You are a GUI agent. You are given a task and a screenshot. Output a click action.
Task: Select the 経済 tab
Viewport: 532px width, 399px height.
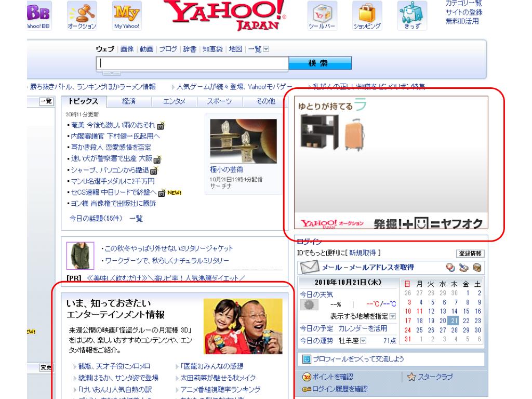point(129,101)
